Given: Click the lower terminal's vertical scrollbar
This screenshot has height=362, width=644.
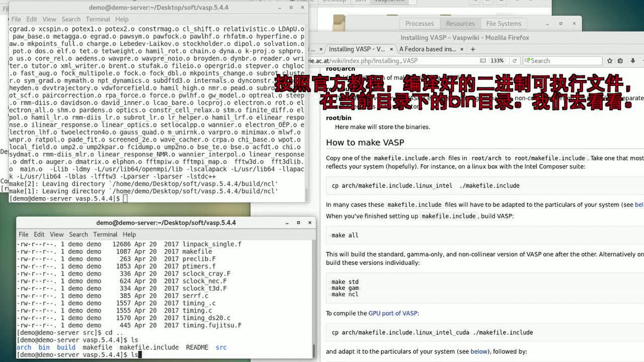Looking at the screenshot, I should [313, 350].
